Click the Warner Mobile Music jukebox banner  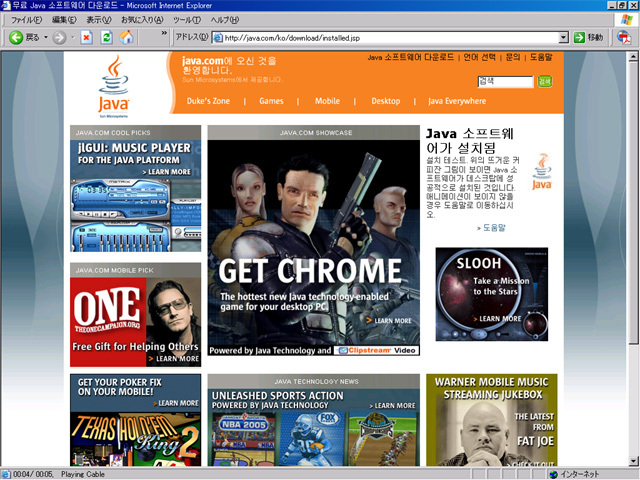pos(491,420)
